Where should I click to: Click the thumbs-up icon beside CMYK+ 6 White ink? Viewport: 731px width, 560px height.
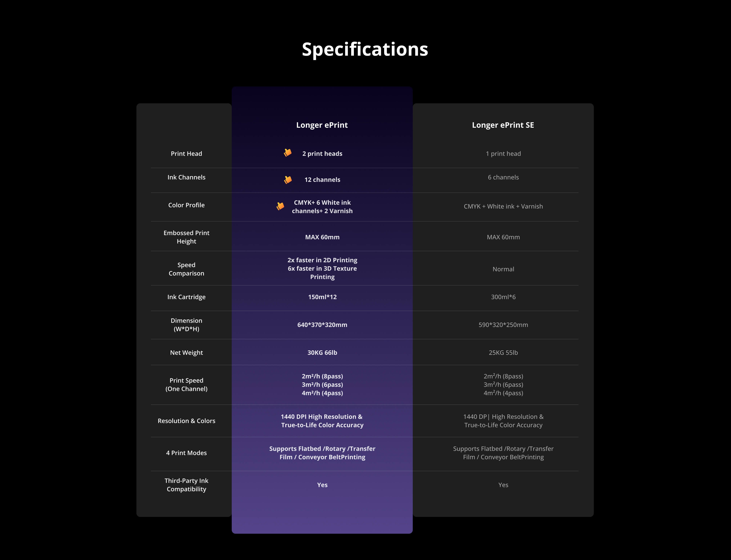click(280, 206)
